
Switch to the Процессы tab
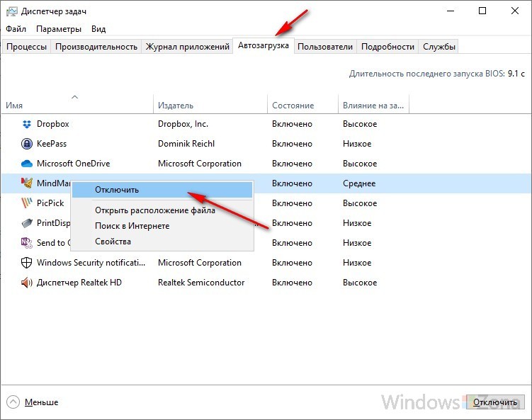[26, 47]
